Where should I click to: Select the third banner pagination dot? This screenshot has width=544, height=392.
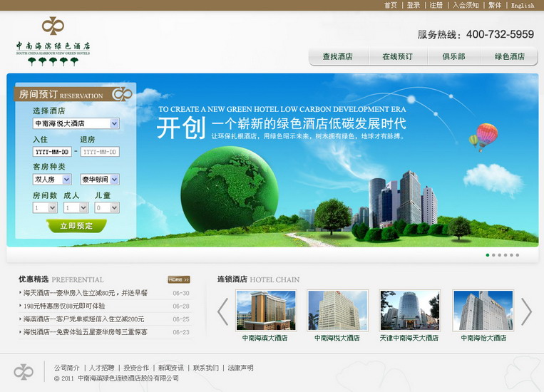499,255
